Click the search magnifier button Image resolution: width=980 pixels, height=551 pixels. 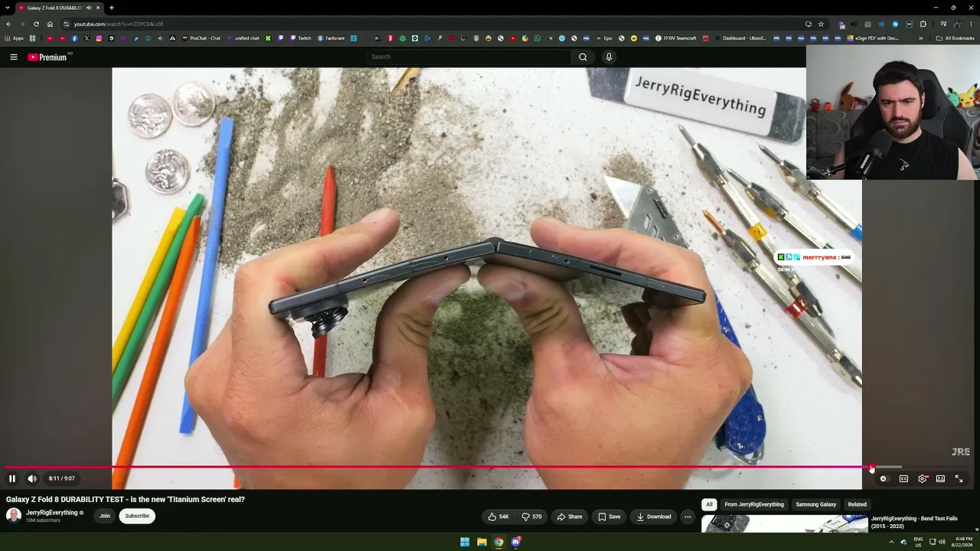tap(583, 57)
